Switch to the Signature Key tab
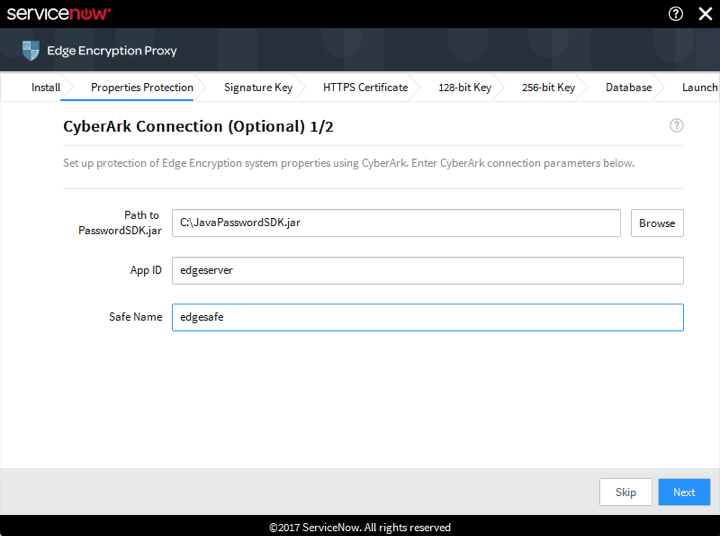This screenshot has width=720, height=536. tap(258, 87)
